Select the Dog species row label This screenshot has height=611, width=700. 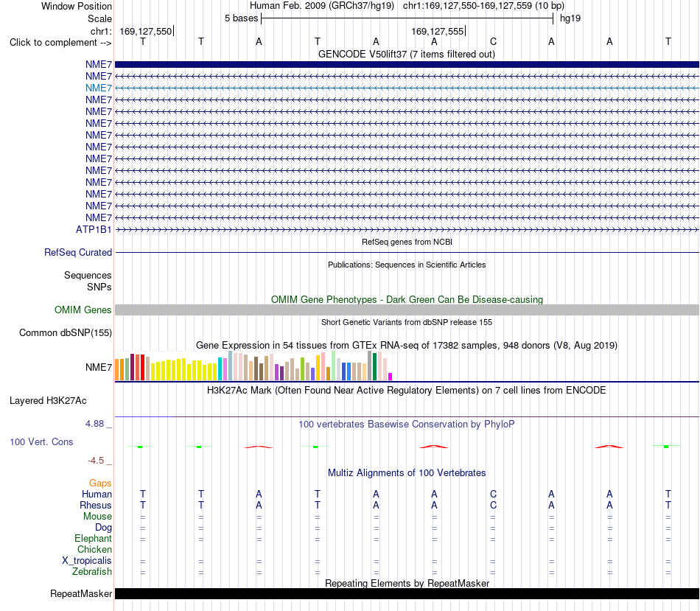pyautogui.click(x=103, y=528)
